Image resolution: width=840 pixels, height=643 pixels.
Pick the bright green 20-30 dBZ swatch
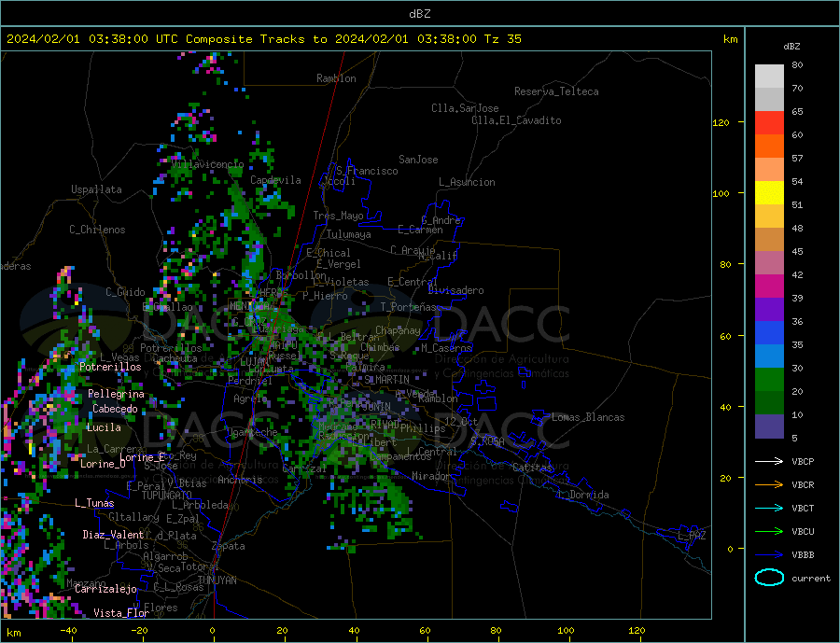tap(769, 380)
